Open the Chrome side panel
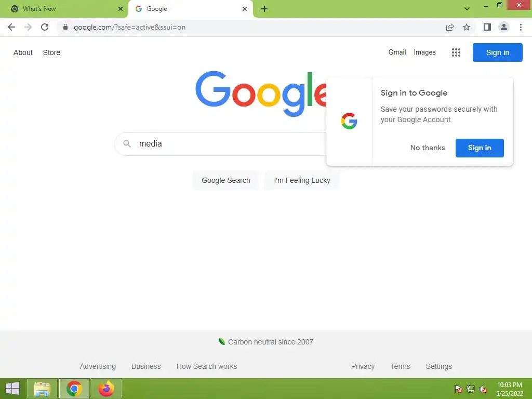Image resolution: width=532 pixels, height=399 pixels. pyautogui.click(x=487, y=27)
